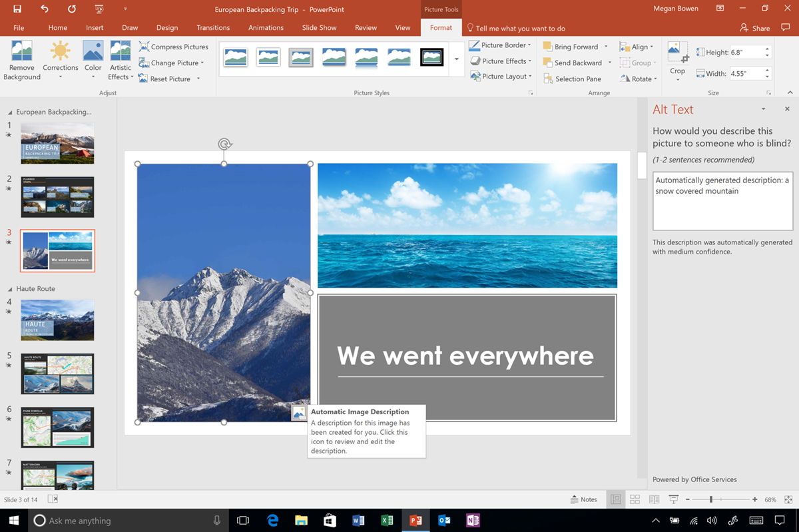This screenshot has height=532, width=799.
Task: Collapse the Haute Route section
Action: pos(11,288)
